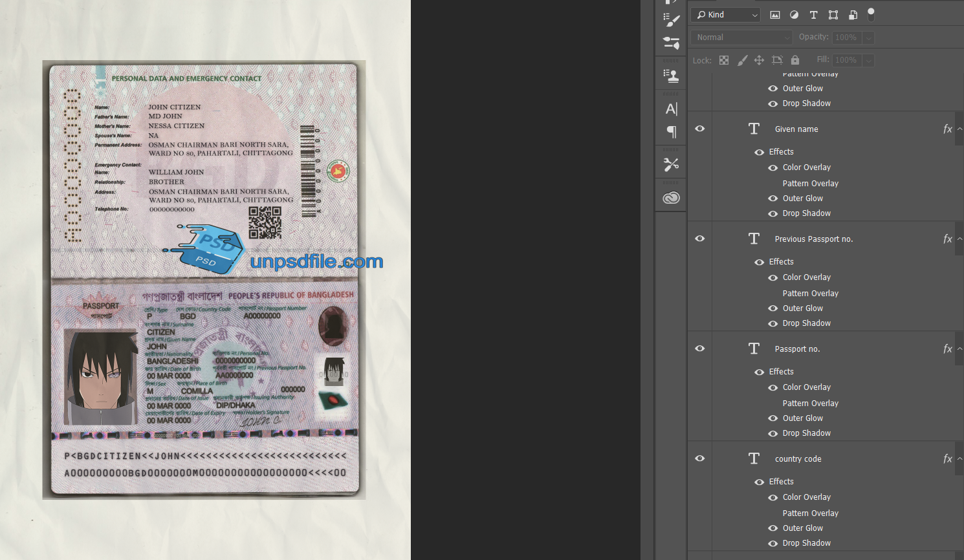Open the Creative Cloud Libraries panel icon
This screenshot has height=560, width=964.
[x=672, y=198]
